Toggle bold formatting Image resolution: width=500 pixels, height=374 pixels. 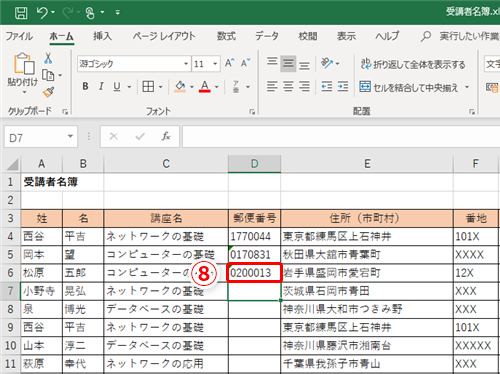85,86
